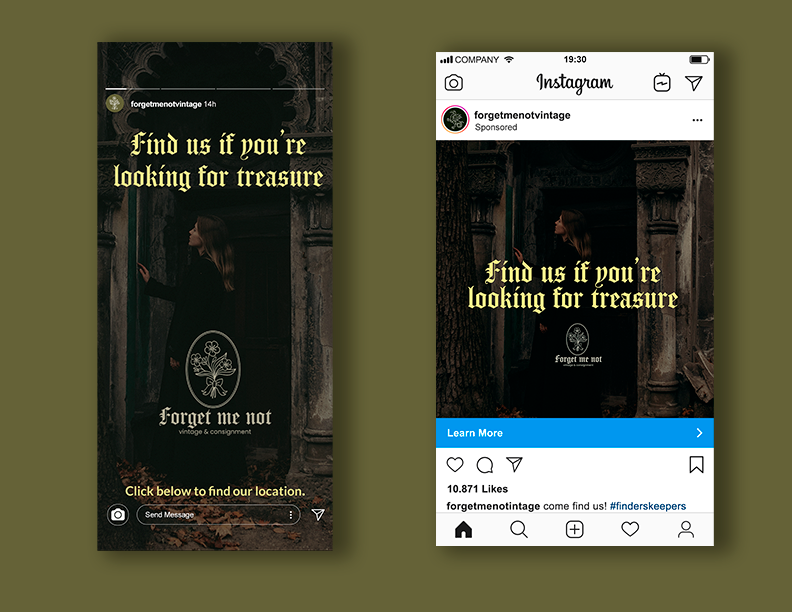792x612 pixels.
Task: Open comments with speech bubble icon
Action: (x=485, y=465)
